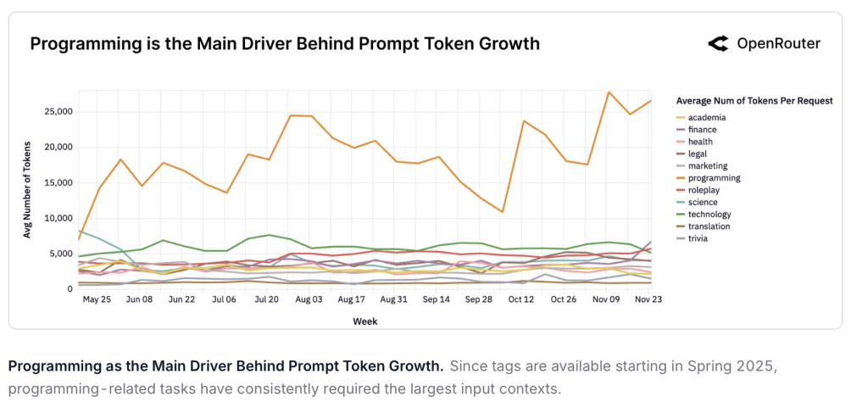Click the bold caption text below chart
868x402 pixels.
tap(225, 367)
